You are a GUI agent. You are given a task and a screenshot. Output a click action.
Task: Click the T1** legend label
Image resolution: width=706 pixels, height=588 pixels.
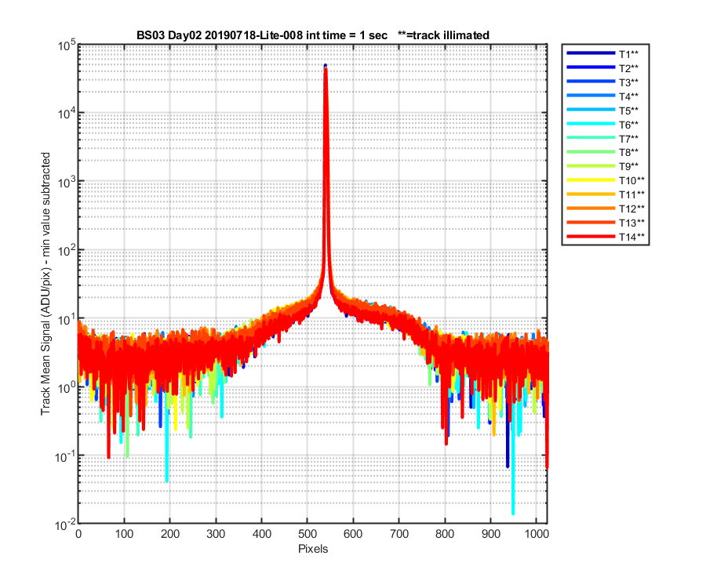coord(628,54)
